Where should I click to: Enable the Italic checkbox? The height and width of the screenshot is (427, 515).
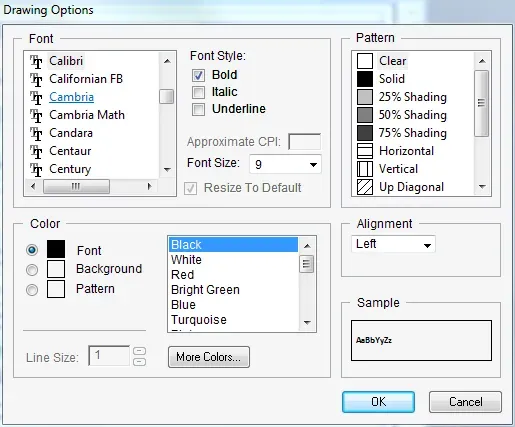[x=198, y=92]
